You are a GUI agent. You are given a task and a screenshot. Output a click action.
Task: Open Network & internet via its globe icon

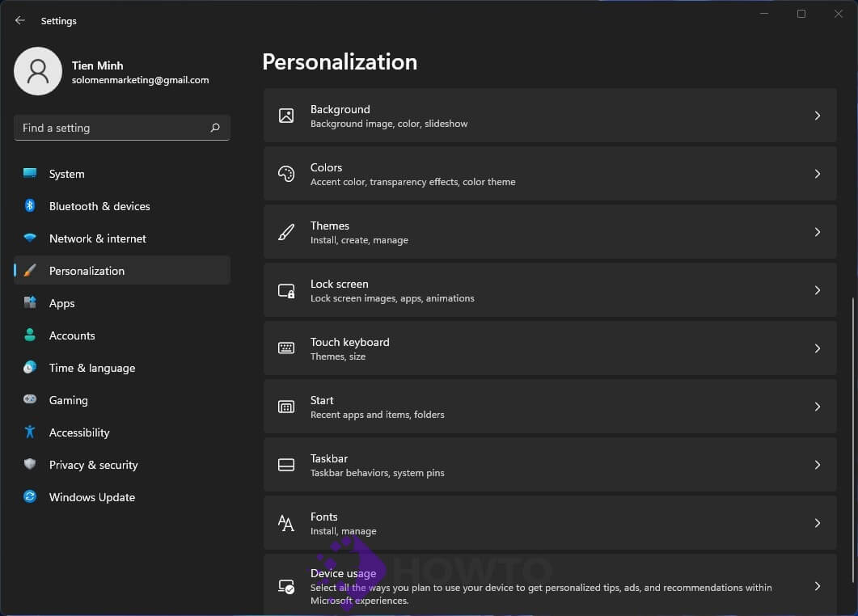[31, 238]
